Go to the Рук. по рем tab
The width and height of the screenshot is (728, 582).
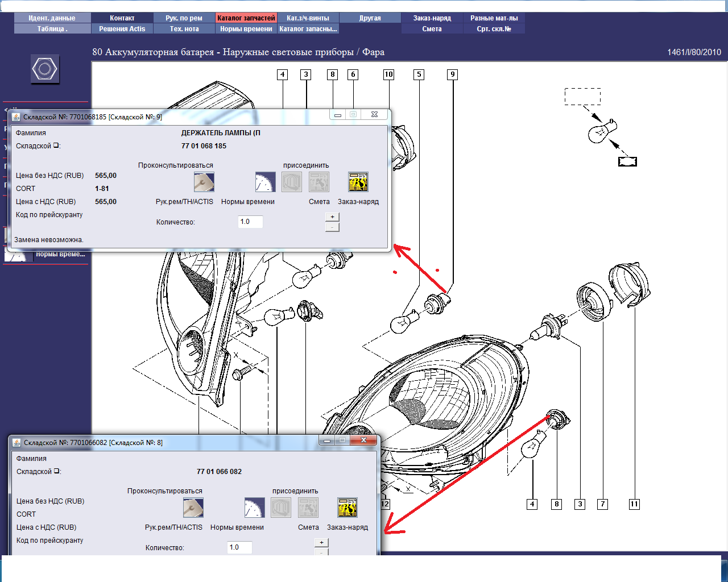point(184,18)
